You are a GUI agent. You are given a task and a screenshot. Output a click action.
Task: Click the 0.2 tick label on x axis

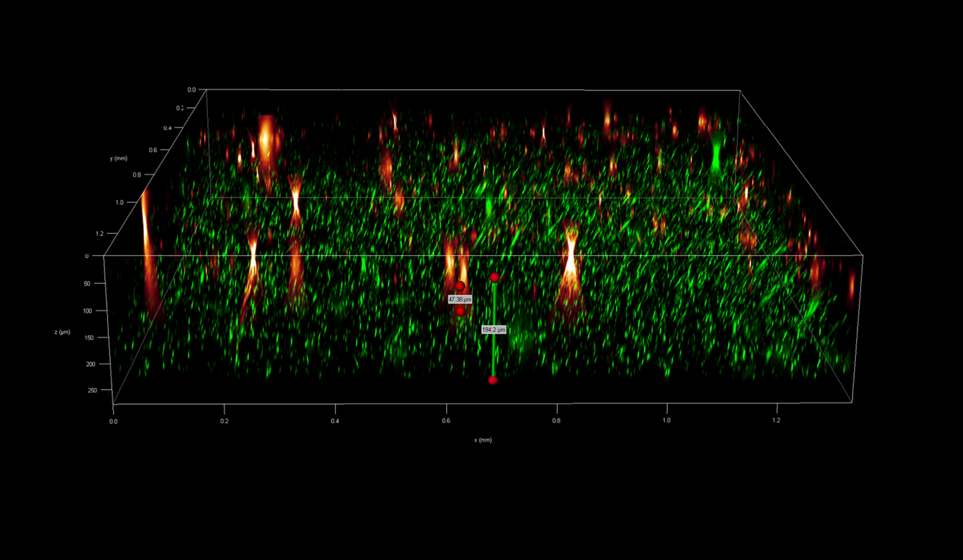click(x=224, y=421)
